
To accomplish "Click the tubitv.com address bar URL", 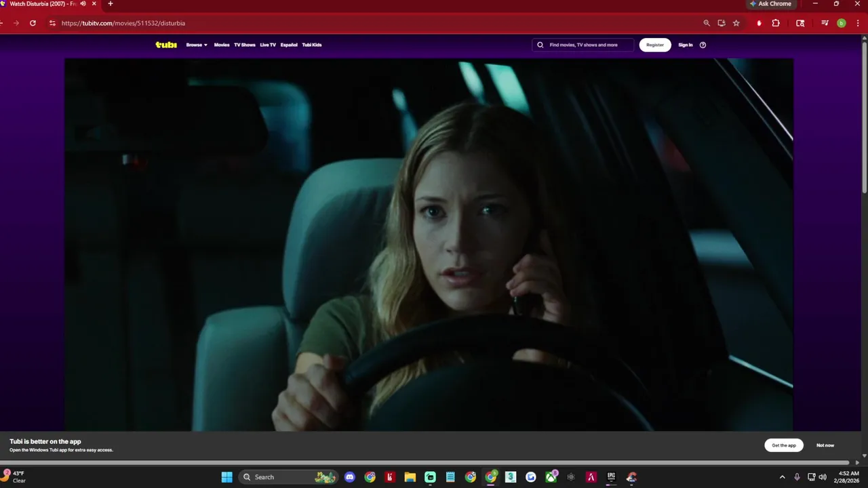I will coord(123,23).
